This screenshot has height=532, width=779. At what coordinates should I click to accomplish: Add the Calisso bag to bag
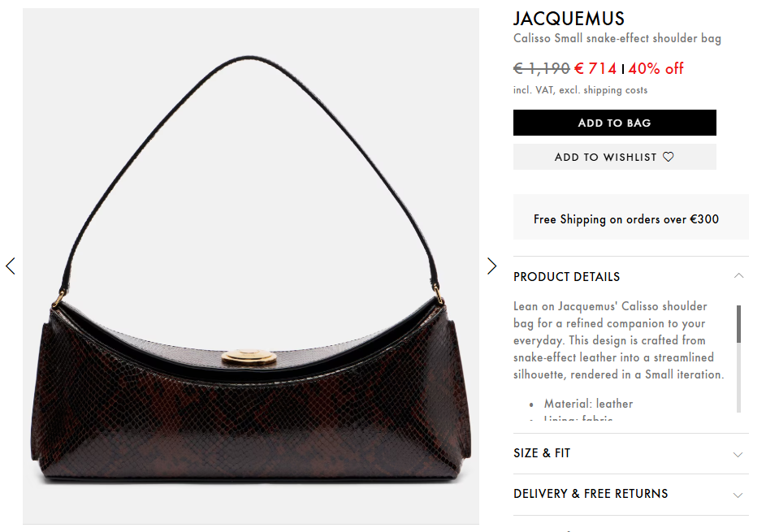click(x=615, y=123)
